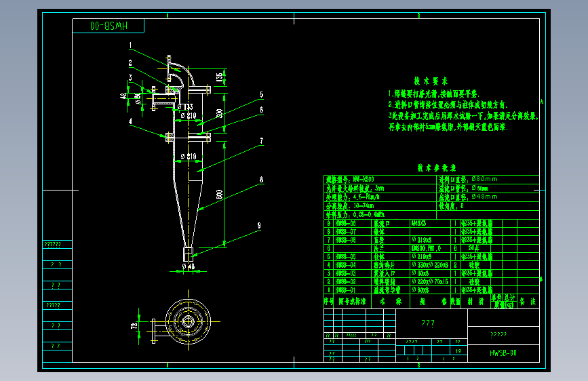Select part code HWSB-01 in parts list
Screen dimensions: 588x381
coord(345,290)
